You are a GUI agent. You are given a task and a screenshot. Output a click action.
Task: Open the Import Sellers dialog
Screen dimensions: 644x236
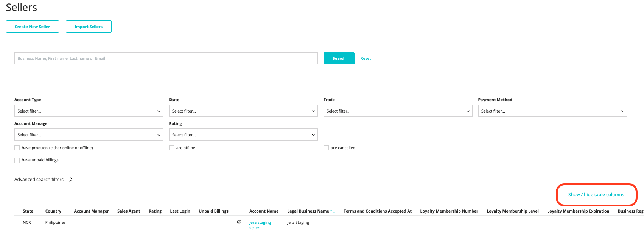[89, 27]
